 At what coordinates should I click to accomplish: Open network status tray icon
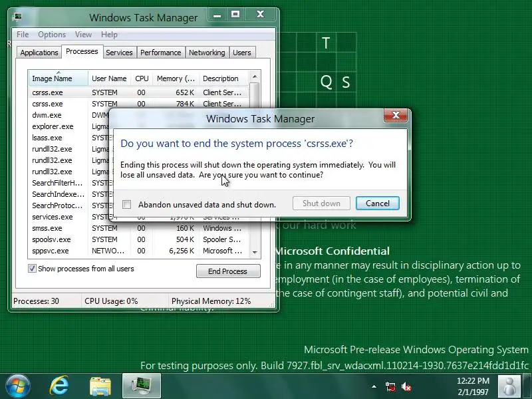pyautogui.click(x=390, y=387)
